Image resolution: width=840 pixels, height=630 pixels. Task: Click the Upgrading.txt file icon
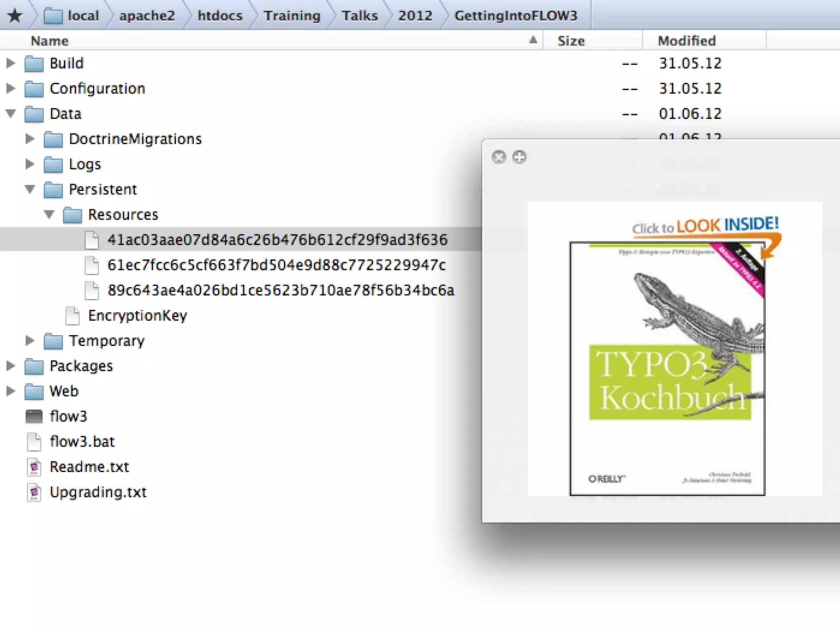coord(34,492)
